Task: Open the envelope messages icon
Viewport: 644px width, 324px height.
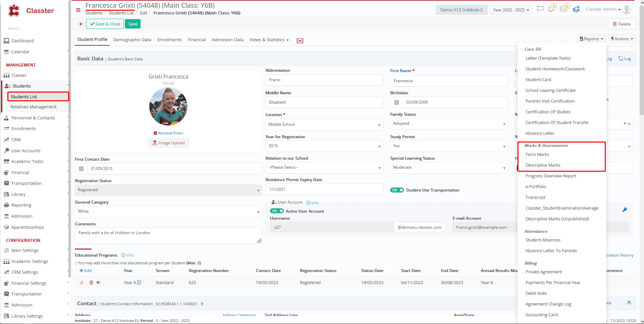Action: coord(563,9)
